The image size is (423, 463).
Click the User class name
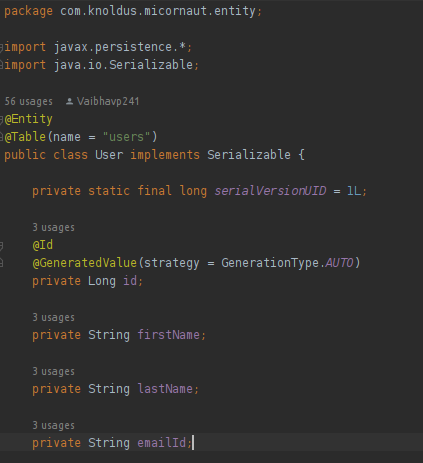pos(109,155)
